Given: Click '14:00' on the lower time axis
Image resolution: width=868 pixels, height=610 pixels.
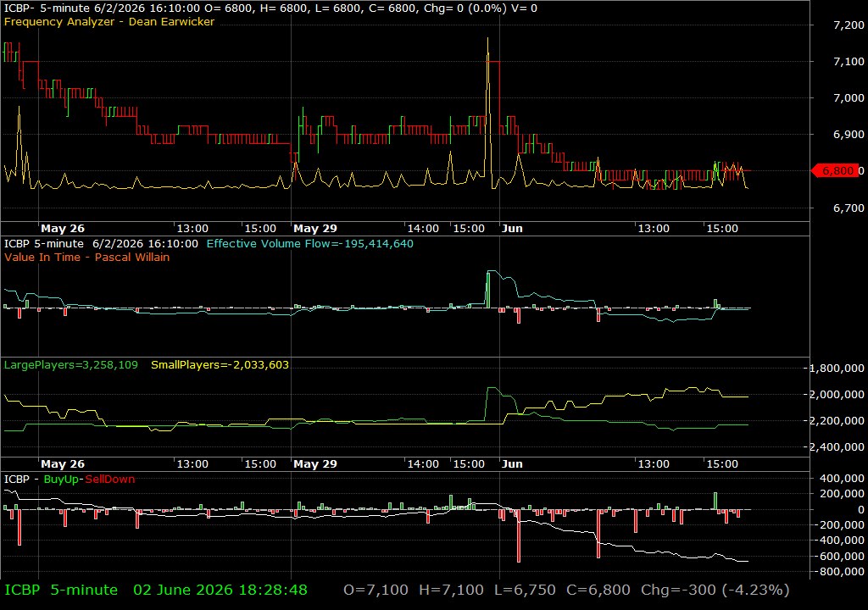Looking at the screenshot, I should pos(423,464).
